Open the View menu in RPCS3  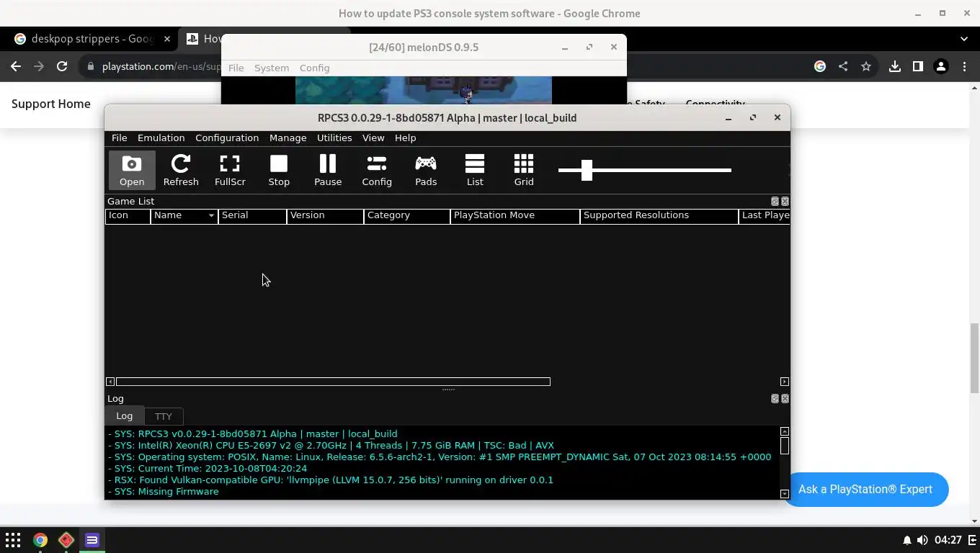point(373,138)
